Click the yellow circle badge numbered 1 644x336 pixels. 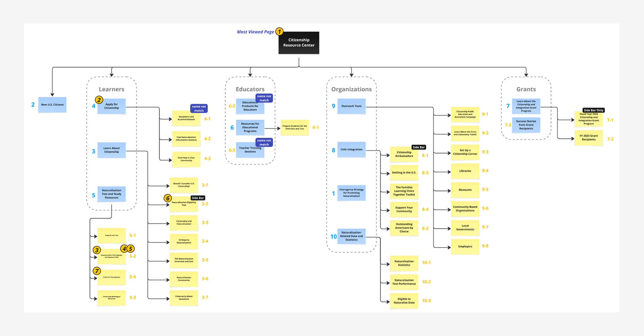pyautogui.click(x=279, y=31)
